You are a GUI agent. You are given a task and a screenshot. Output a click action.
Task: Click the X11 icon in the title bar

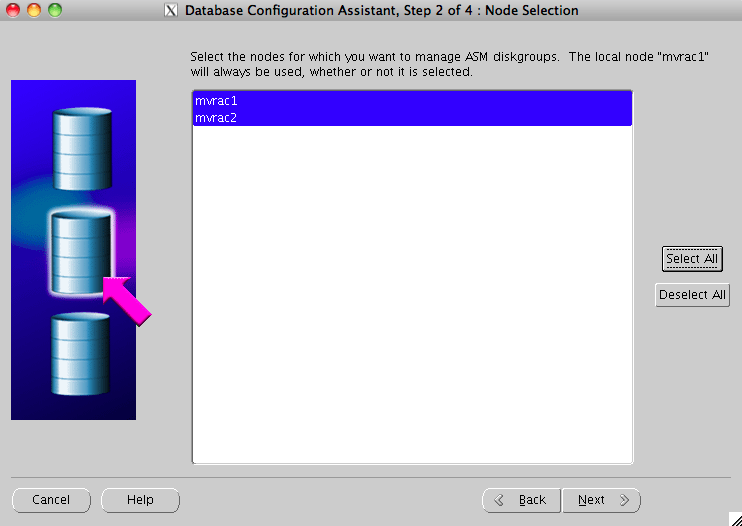pos(171,10)
